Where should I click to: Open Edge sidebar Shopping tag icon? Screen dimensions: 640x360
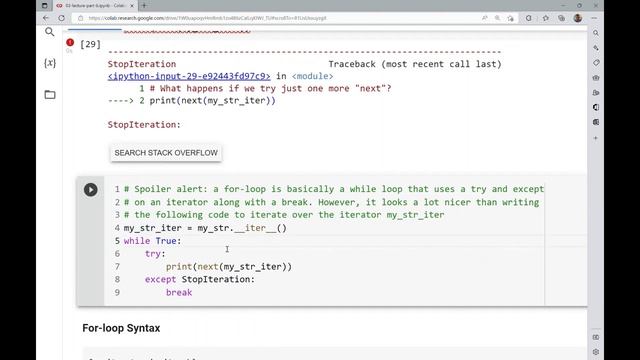coord(596,63)
